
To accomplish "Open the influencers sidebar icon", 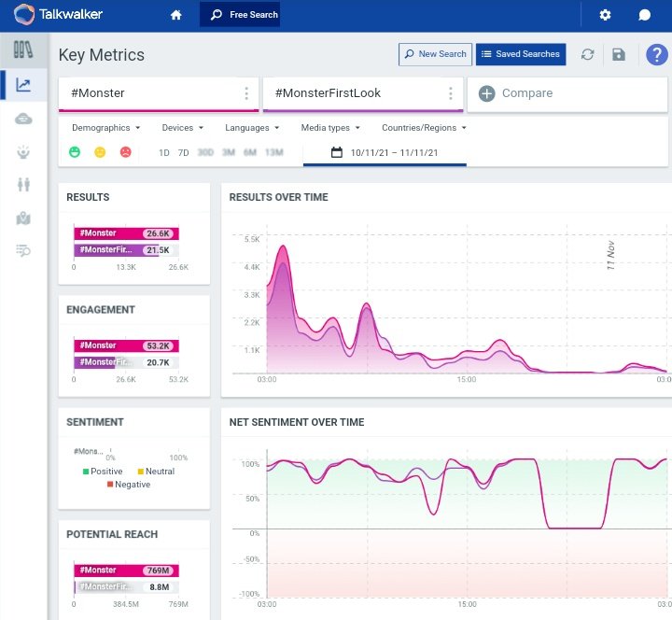I will (x=23, y=152).
